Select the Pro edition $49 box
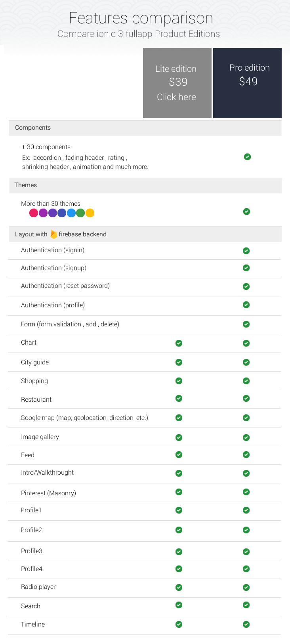290x644 pixels. 247,83
